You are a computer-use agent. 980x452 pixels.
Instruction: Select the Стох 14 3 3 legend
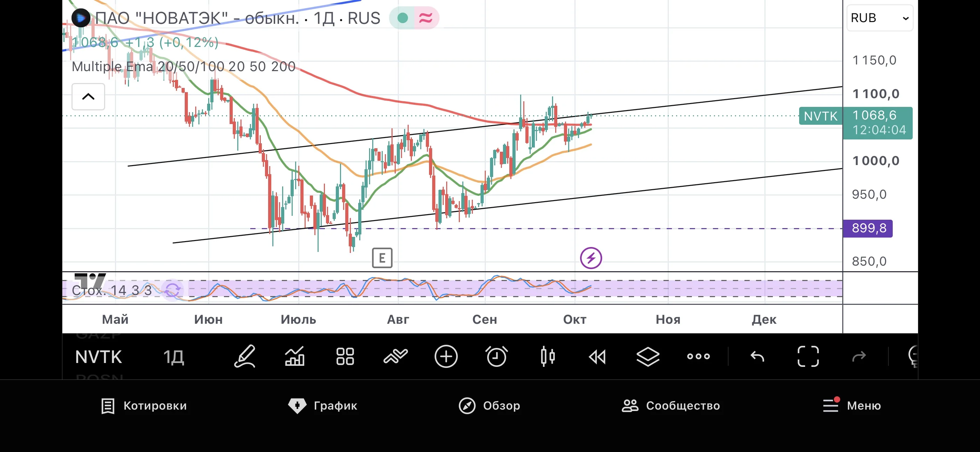point(111,290)
